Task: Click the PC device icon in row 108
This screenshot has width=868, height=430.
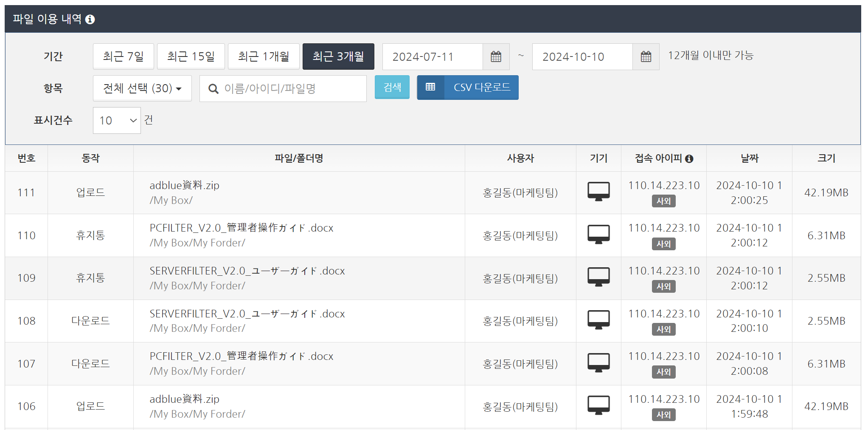Action: [598, 320]
